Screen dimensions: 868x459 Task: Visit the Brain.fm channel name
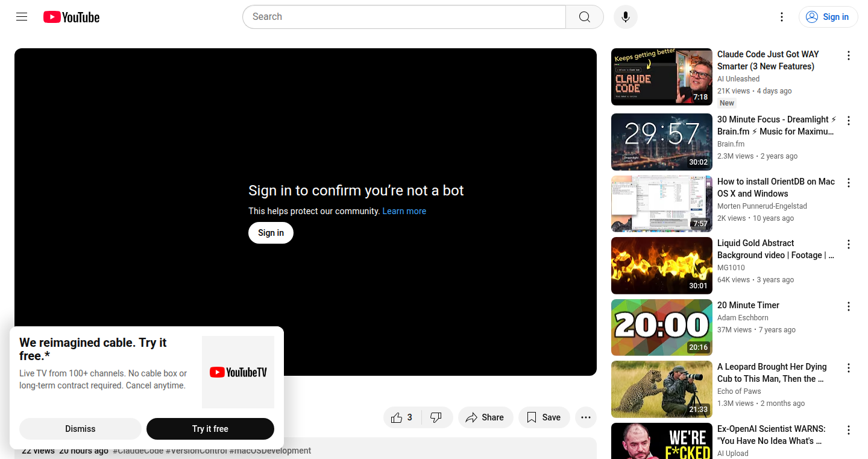pyautogui.click(x=731, y=144)
